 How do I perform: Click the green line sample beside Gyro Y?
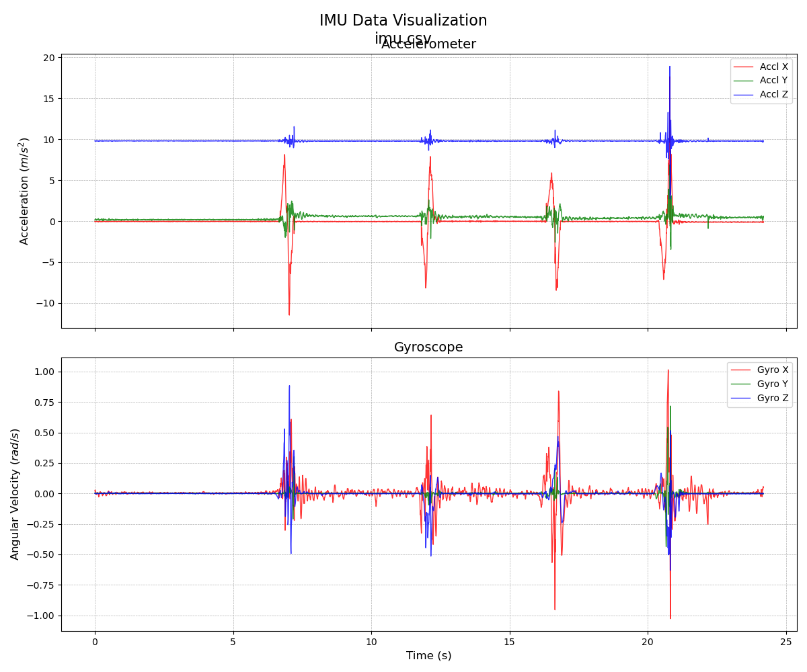740,384
